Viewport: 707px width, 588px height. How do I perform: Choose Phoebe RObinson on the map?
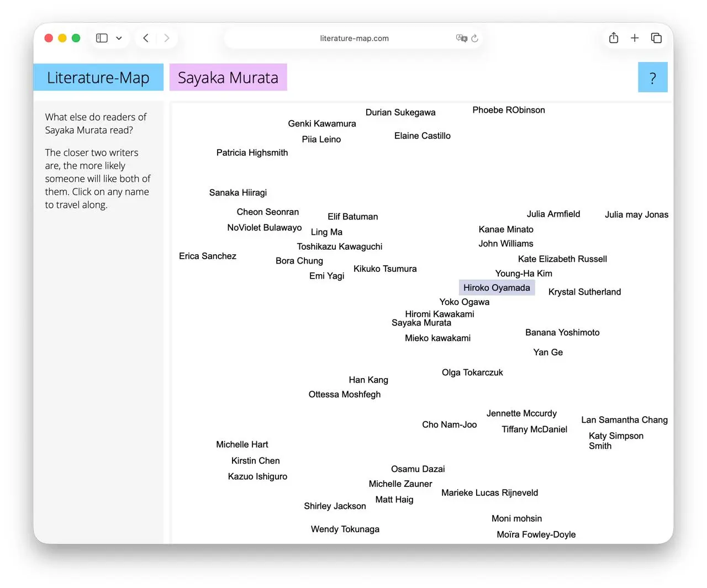(x=509, y=110)
